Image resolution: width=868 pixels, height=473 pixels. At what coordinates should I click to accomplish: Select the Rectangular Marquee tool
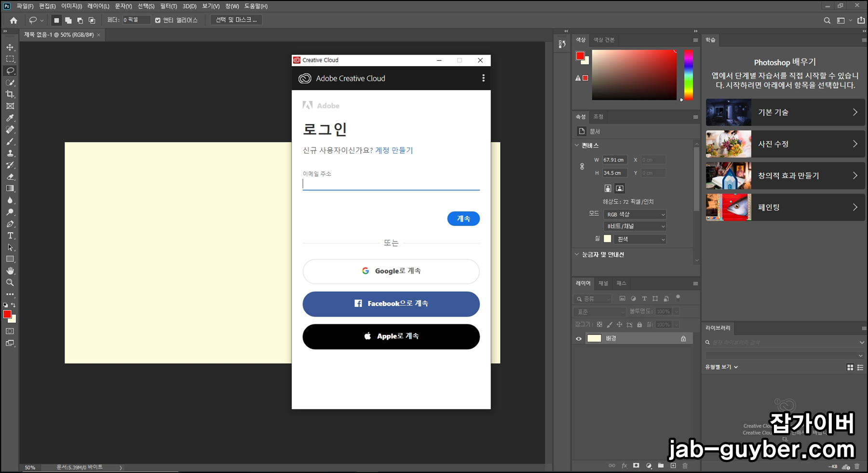click(10, 59)
